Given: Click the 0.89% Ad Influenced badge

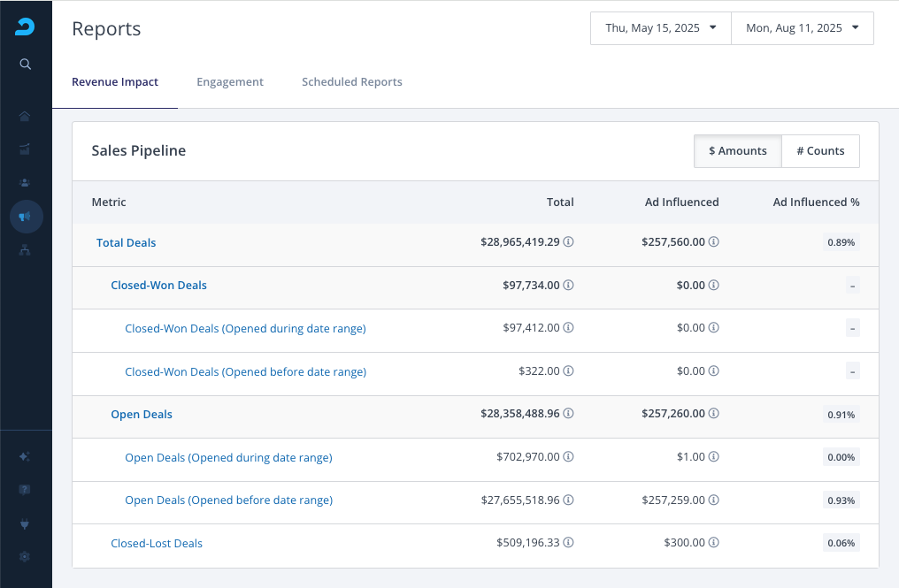Looking at the screenshot, I should coord(841,242).
